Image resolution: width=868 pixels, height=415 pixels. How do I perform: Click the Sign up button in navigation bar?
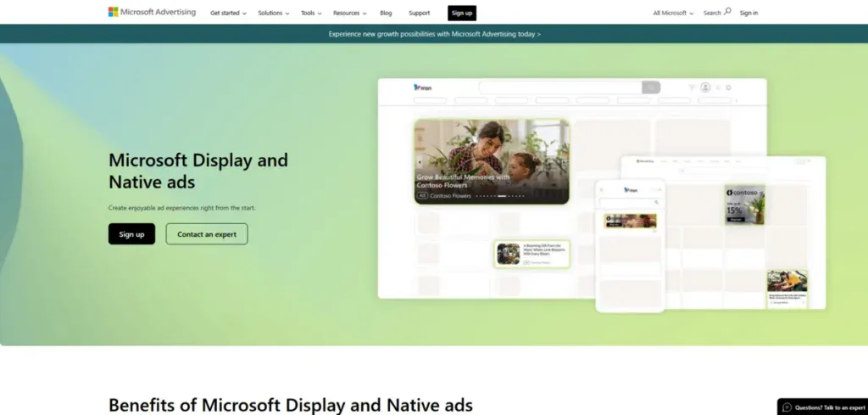(462, 13)
